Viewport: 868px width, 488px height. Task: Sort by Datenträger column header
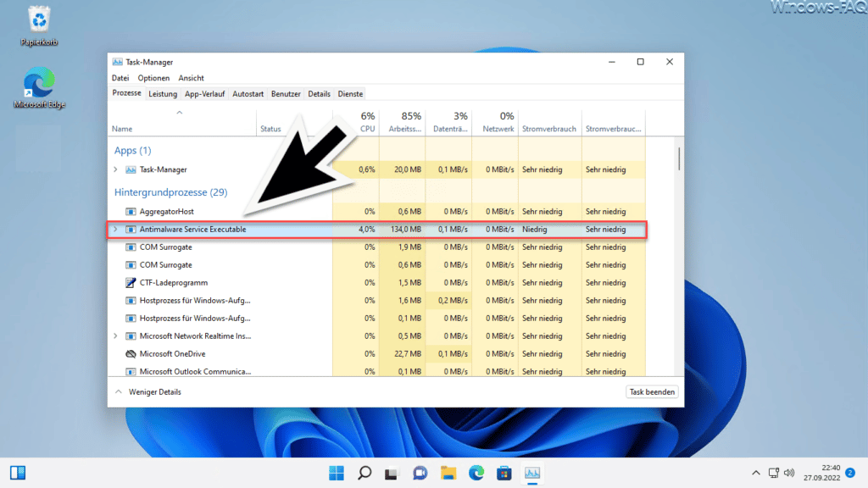[x=449, y=122]
